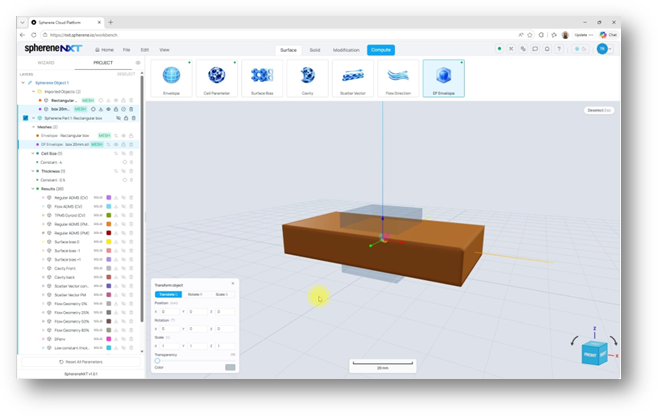The image size is (658, 416).
Task: Click the link chain icon in header
Action: tap(523, 49)
